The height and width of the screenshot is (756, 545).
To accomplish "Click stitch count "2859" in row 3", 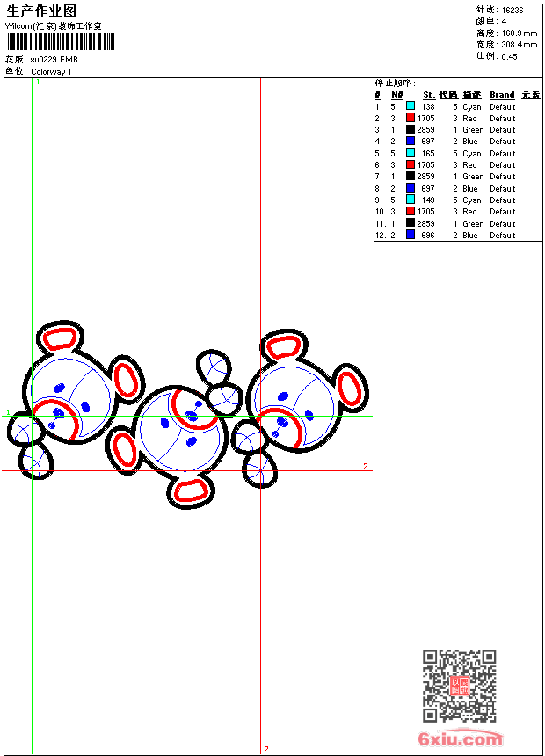I will [425, 130].
